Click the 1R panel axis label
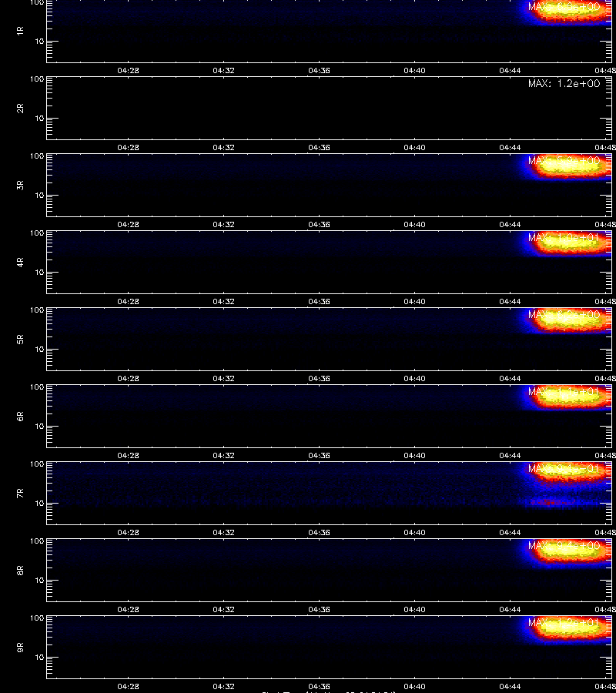Image resolution: width=616 pixels, height=693 pixels. point(20,31)
